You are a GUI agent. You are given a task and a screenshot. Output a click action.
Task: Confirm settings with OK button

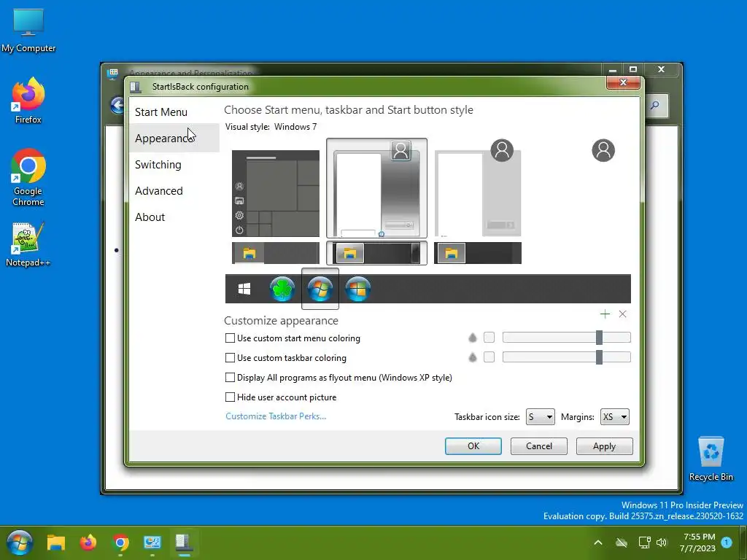tap(473, 446)
